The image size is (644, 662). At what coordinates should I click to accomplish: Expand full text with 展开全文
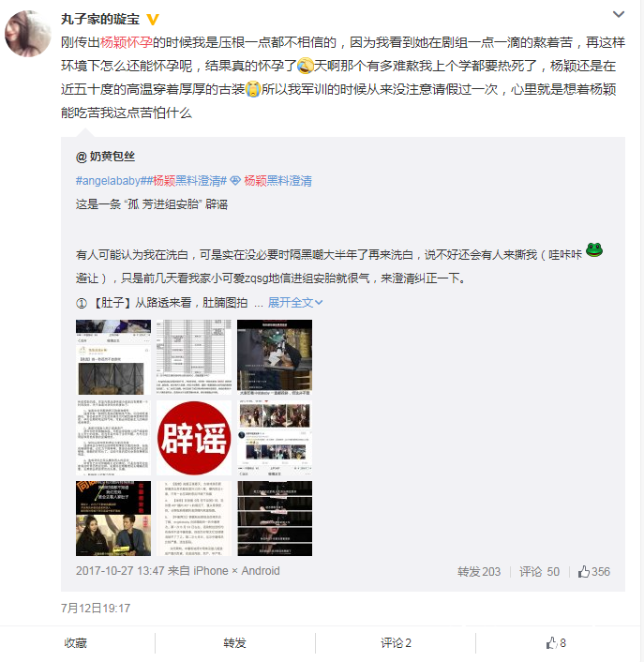pos(295,302)
